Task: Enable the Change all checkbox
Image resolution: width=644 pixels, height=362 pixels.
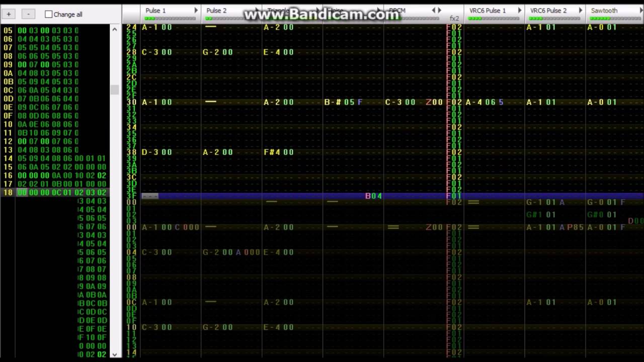Action: (x=49, y=14)
